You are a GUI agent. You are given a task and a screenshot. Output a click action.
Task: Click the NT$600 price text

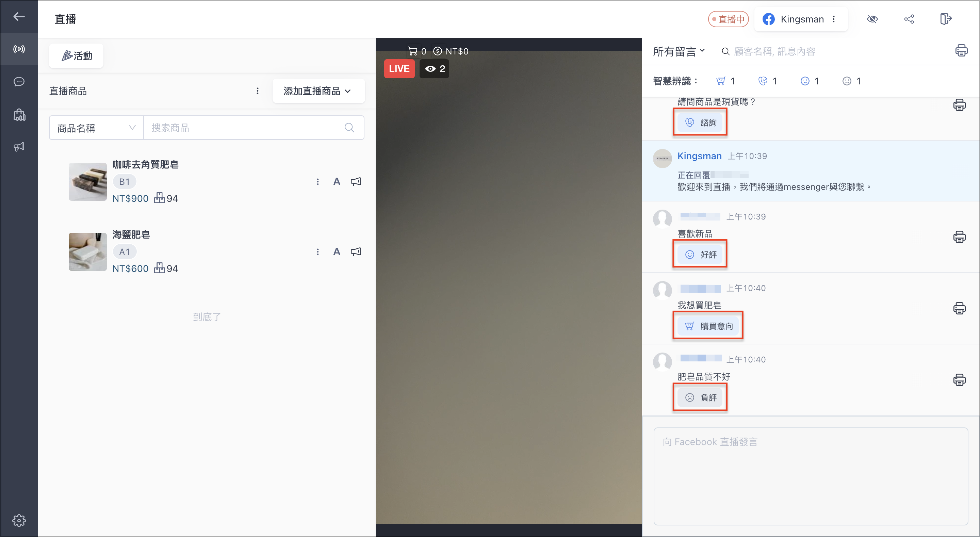click(x=130, y=268)
